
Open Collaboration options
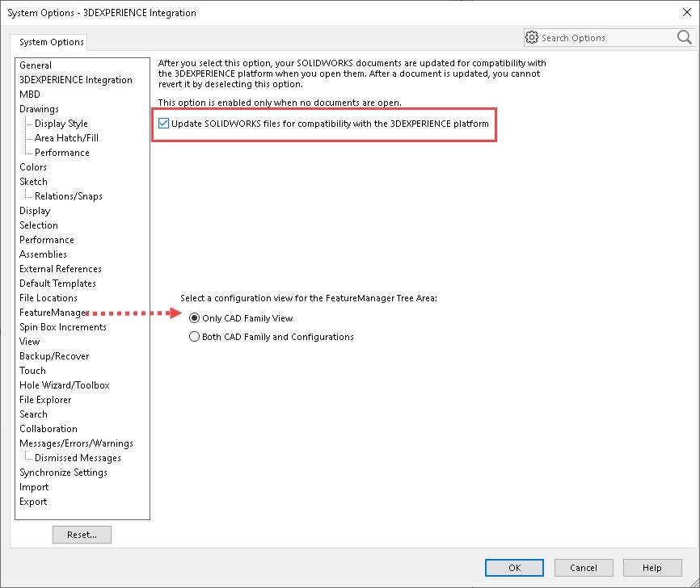(48, 429)
